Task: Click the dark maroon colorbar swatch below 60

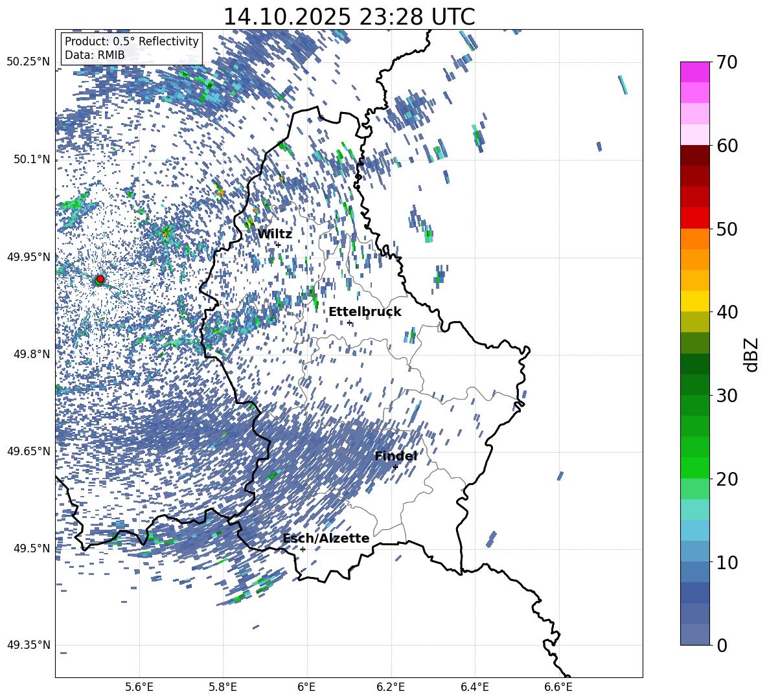Action: [x=694, y=155]
